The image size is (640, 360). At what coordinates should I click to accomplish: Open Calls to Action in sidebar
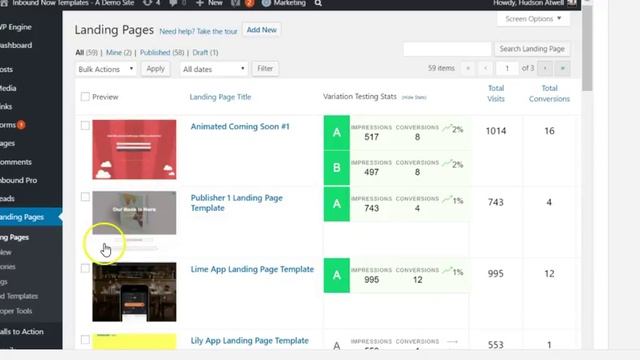pos(22,332)
